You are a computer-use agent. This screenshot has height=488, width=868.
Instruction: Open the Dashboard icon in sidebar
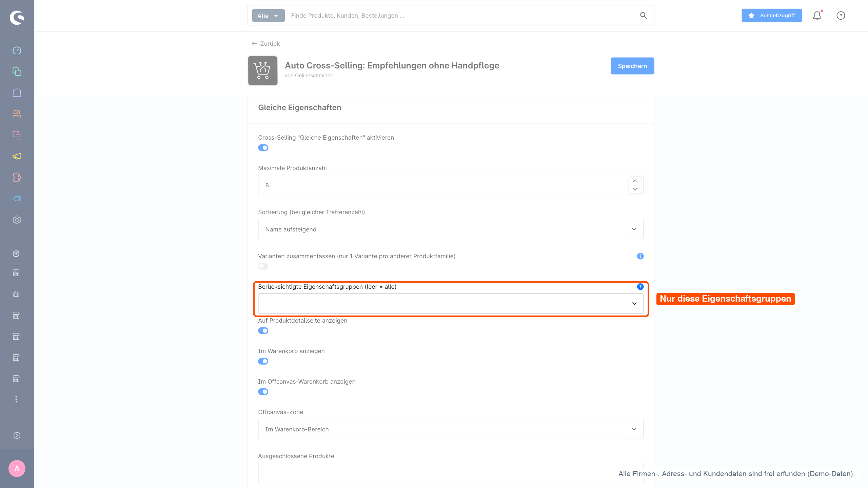(x=17, y=50)
